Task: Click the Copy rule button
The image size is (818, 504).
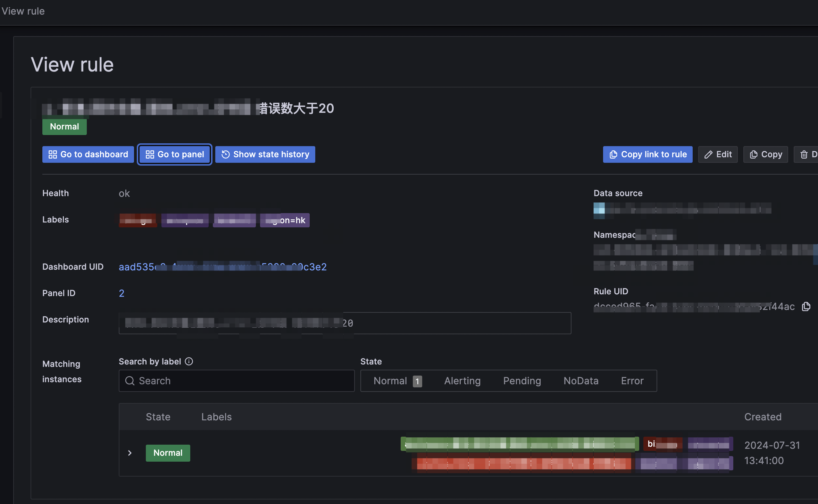Action: coord(766,154)
